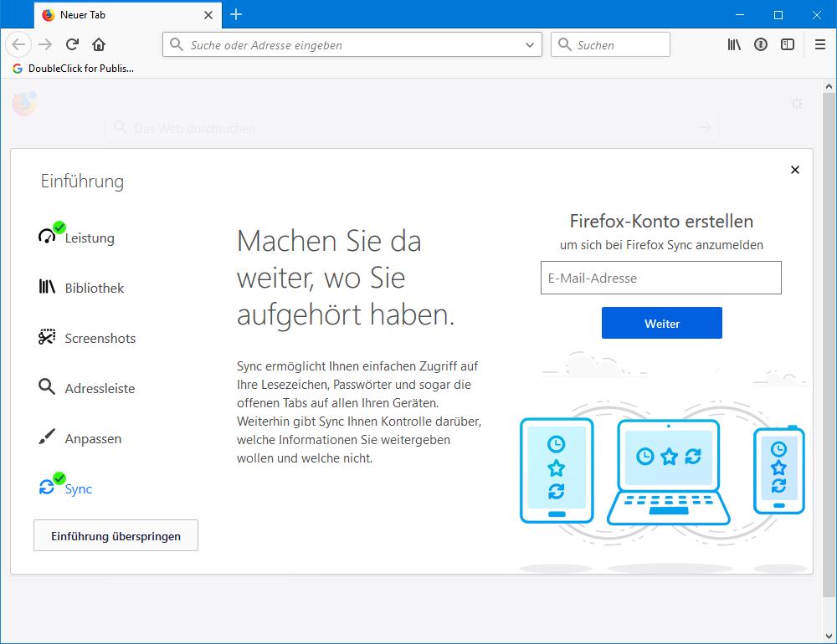837x644 pixels.
Task: Click the heading Firefox-Konto erstellen
Action: click(661, 221)
